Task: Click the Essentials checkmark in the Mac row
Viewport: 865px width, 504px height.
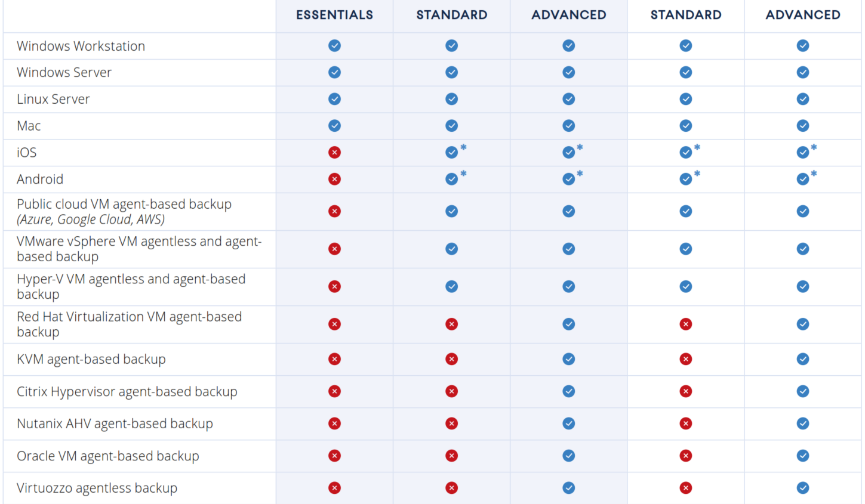Action: [x=334, y=126]
